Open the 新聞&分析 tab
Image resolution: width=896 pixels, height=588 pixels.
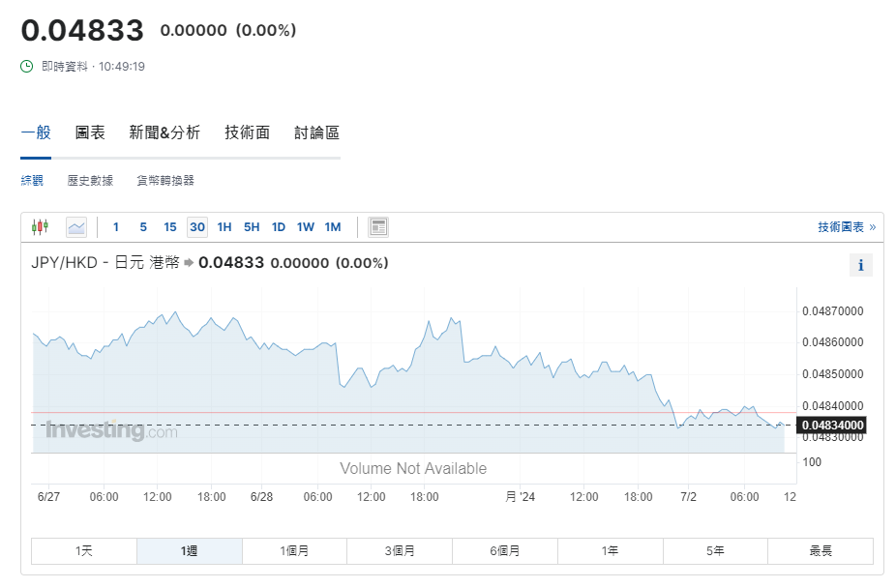(164, 132)
